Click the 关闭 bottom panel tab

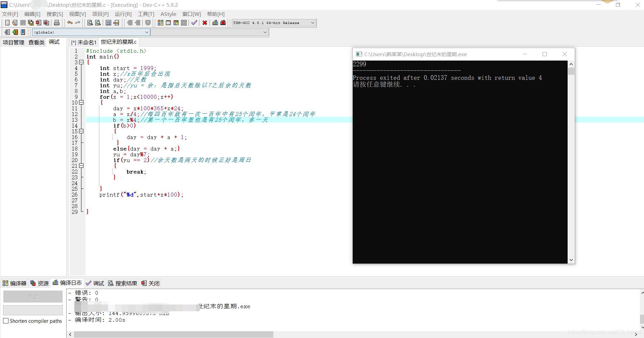(150, 283)
